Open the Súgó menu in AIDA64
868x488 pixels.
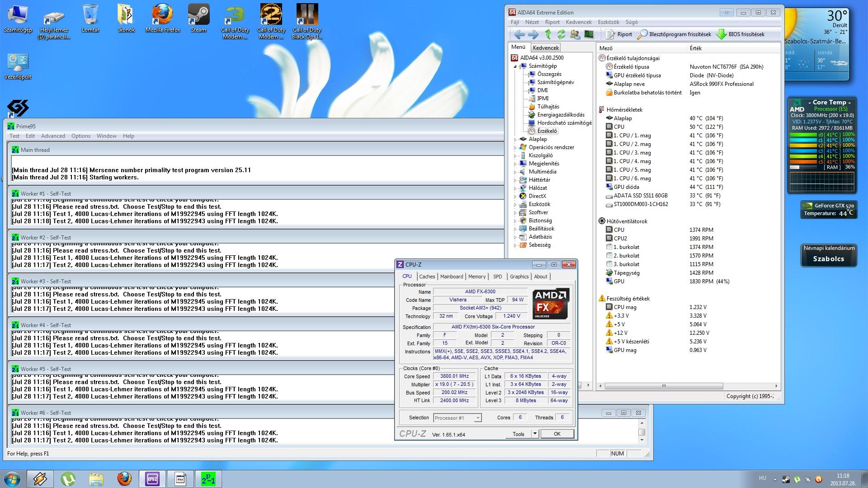tap(632, 22)
